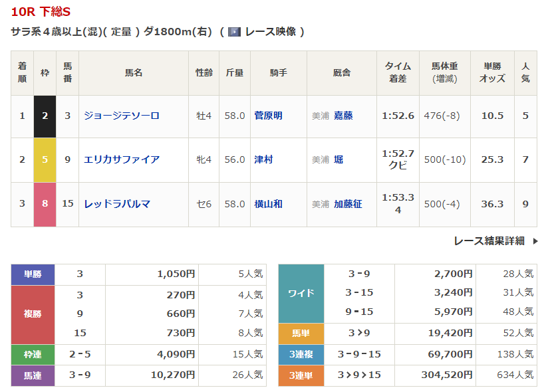The height and width of the screenshot is (392, 548).
Task: Select the ワイド payout label
Action: (x=301, y=293)
